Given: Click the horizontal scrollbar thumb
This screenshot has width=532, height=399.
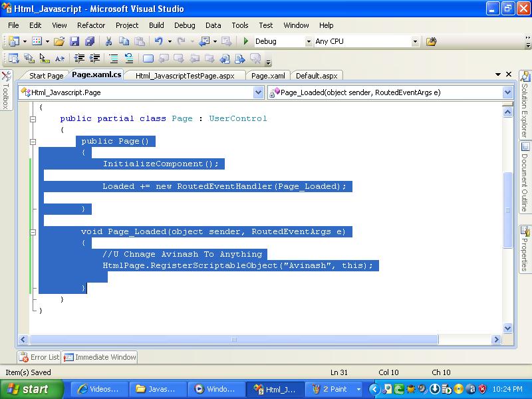Looking at the screenshot, I should [234, 339].
